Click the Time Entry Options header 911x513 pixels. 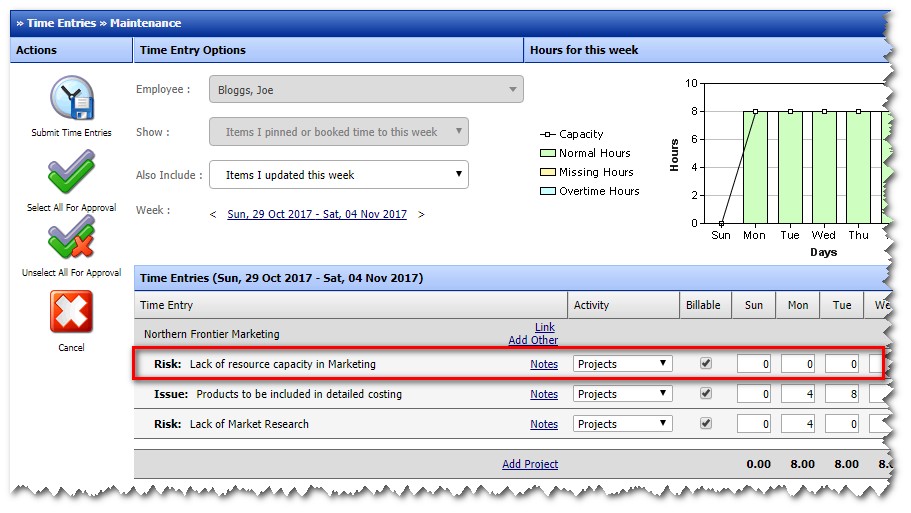tap(328, 50)
